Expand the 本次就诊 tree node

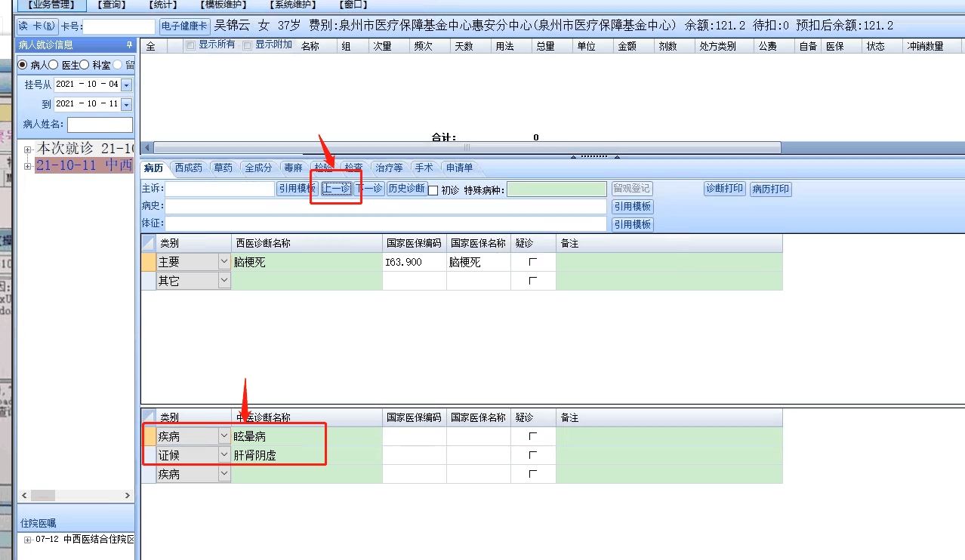pyautogui.click(x=28, y=149)
